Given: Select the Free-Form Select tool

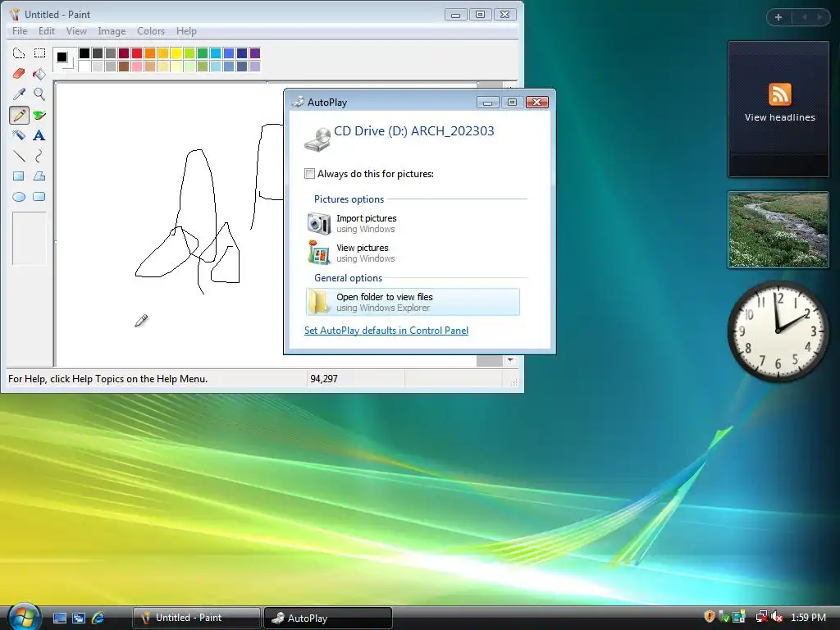Looking at the screenshot, I should coord(19,53).
